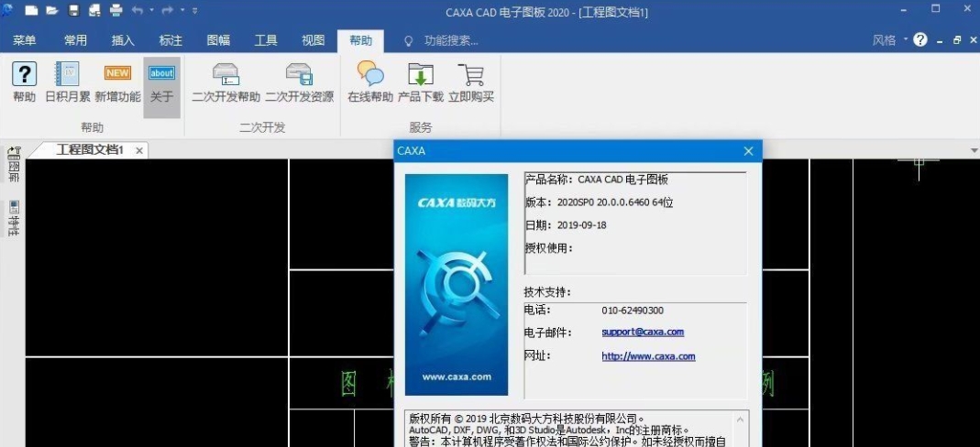
Task: Open a file with the folder icon
Action: click(52, 11)
